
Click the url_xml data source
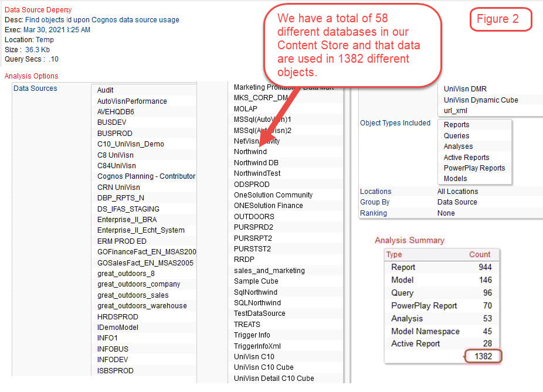[x=456, y=111]
